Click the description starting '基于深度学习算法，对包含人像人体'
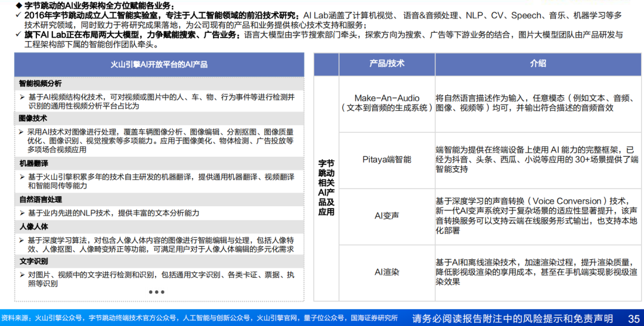Viewport: 644px width, 326px height. pyautogui.click(x=160, y=245)
